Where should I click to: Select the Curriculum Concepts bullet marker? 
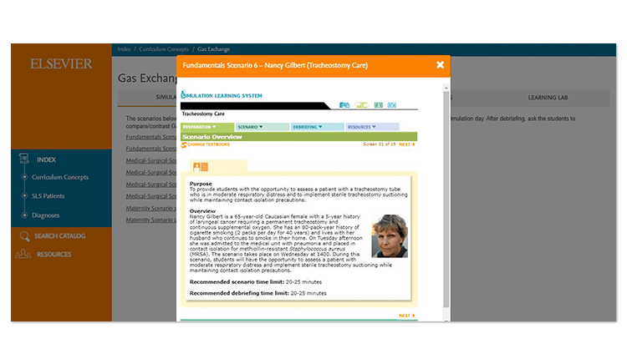(24, 177)
